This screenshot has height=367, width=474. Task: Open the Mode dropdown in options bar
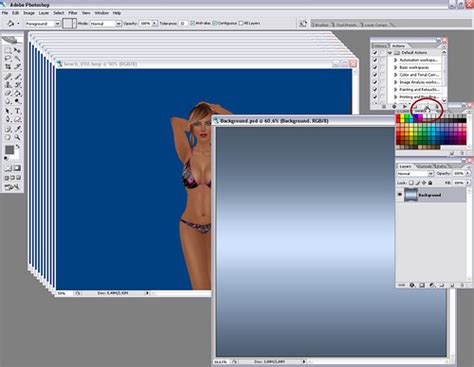(118, 24)
